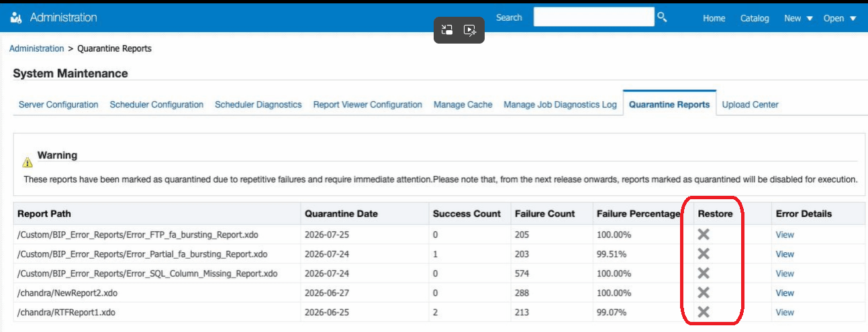This screenshot has height=332, width=868.
Task: Click failure count 288
Action: coord(522,293)
